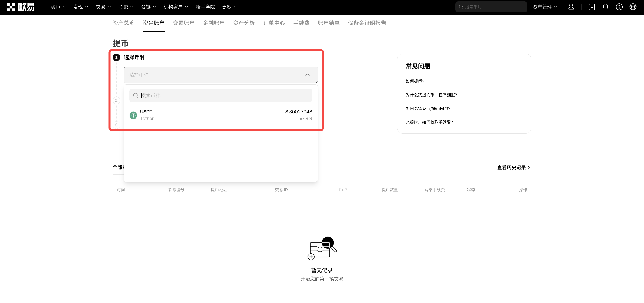Screen dimensions: 644x303
Task: Click the empty records illustration
Action: pos(322,248)
